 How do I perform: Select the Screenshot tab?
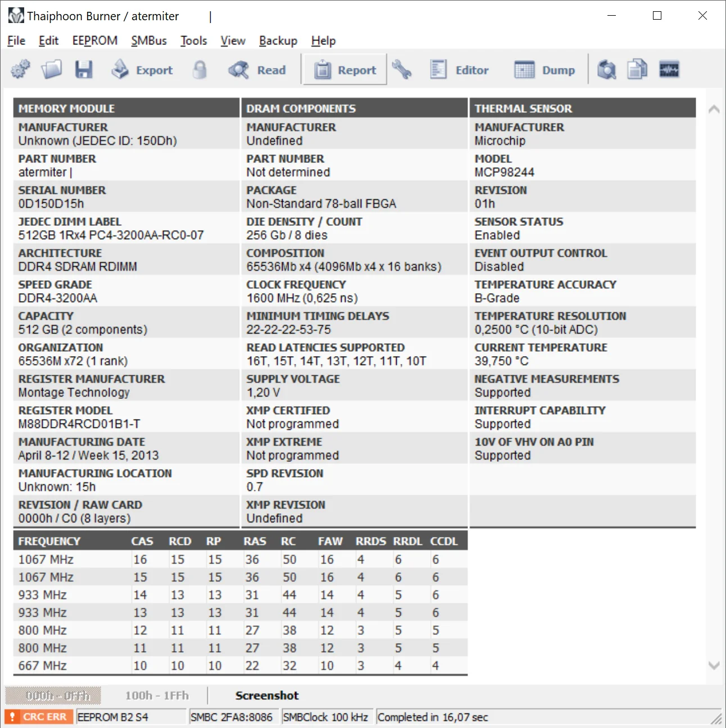pos(267,695)
